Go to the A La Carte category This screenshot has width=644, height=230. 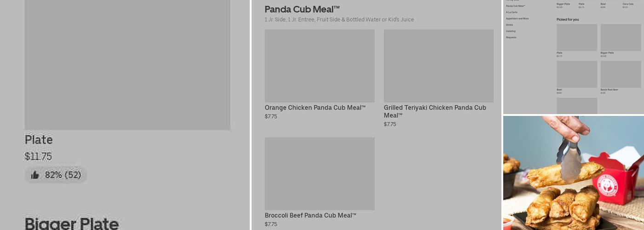tap(512, 12)
